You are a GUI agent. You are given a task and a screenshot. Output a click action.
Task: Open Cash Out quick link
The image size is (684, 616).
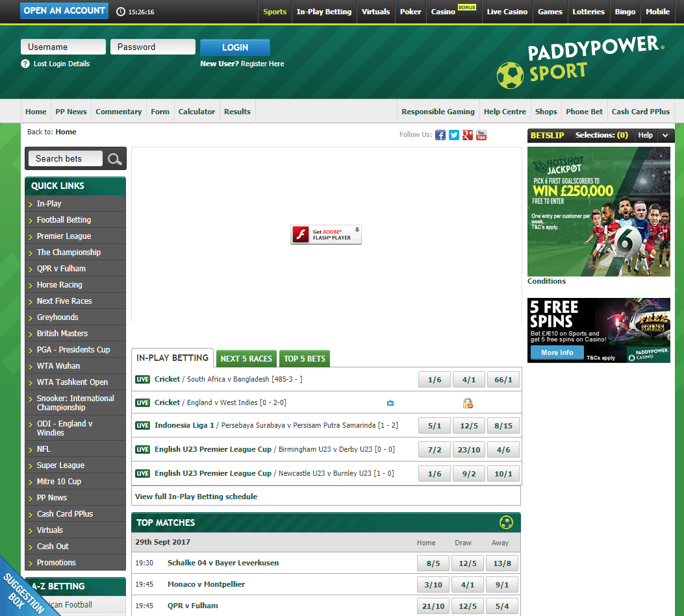tap(75, 547)
